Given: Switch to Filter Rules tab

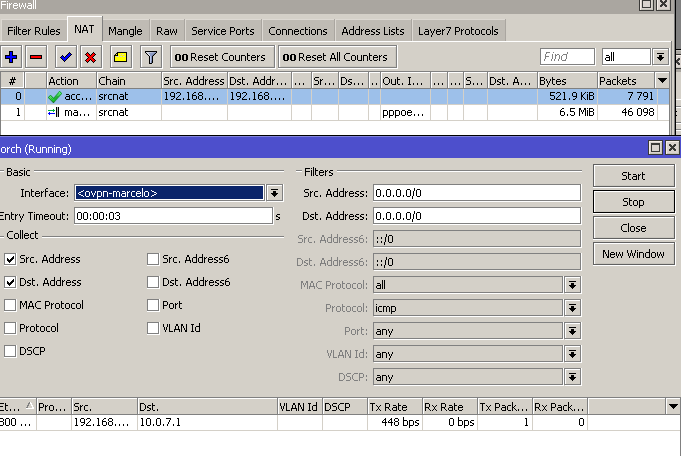Looking at the screenshot, I should click(x=34, y=31).
